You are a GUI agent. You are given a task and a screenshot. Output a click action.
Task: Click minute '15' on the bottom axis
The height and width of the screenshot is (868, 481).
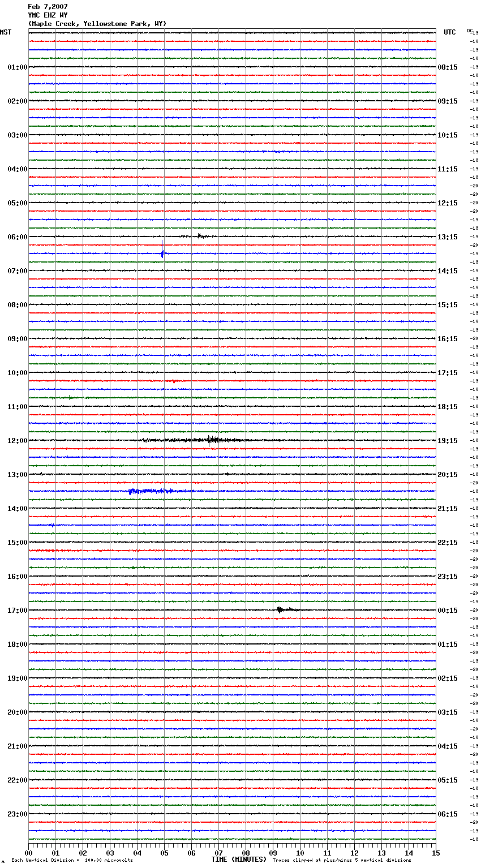click(x=436, y=853)
